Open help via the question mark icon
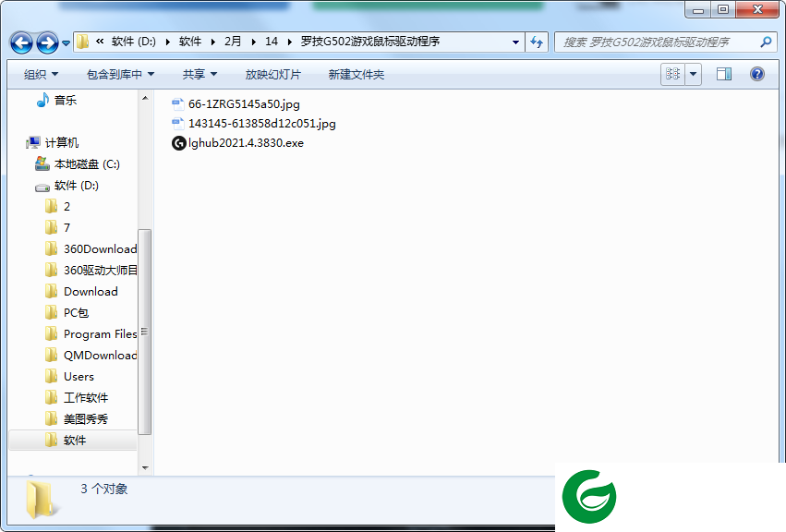Viewport: 786px width, 532px height. 757,74
